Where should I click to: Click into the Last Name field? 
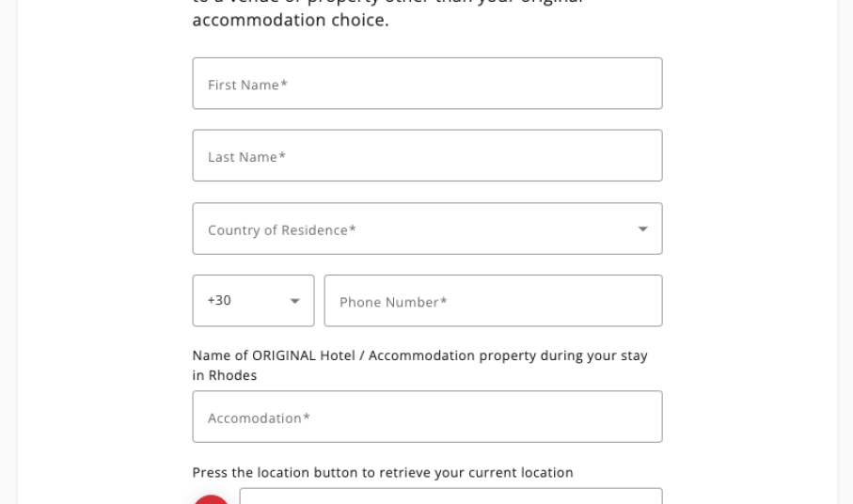427,156
